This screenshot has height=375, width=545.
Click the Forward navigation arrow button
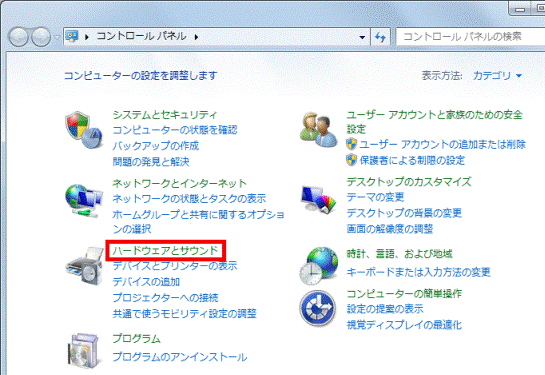(x=41, y=36)
